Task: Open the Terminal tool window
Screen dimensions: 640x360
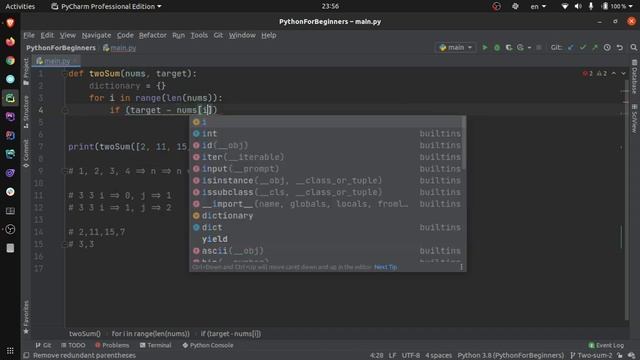Action: [x=156, y=345]
